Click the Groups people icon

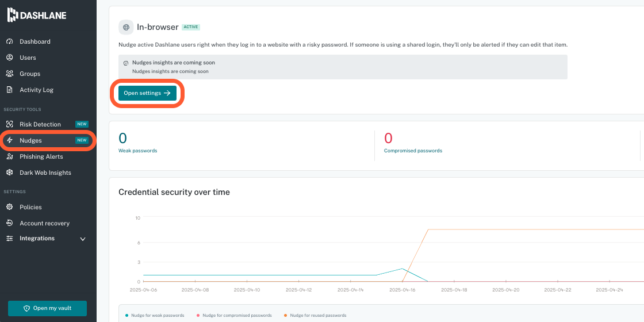(x=9, y=74)
